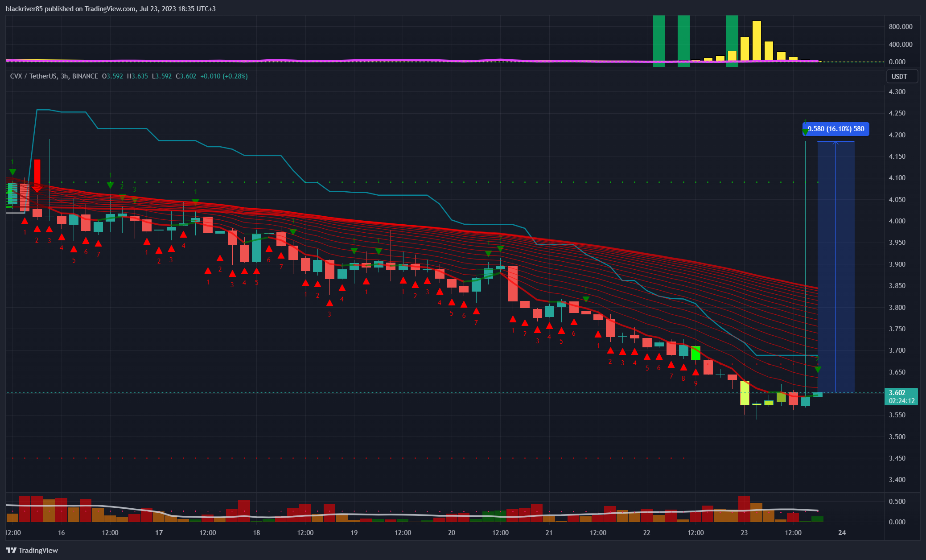The width and height of the screenshot is (926, 560).
Task: Click the 4.250 price scale label
Action: (897, 113)
